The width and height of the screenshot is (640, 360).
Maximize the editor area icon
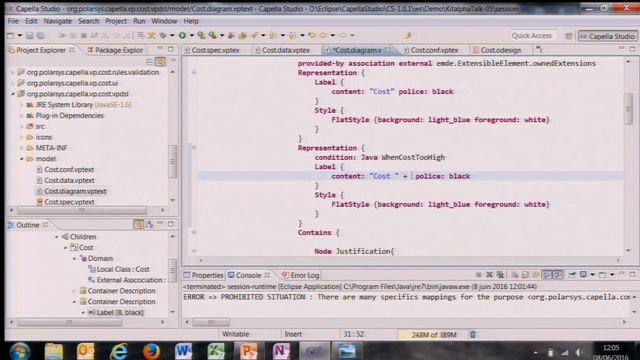[x=632, y=49]
